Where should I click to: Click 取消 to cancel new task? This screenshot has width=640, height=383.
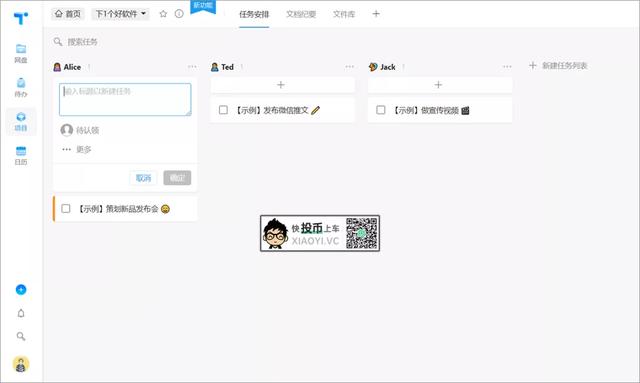click(x=143, y=178)
